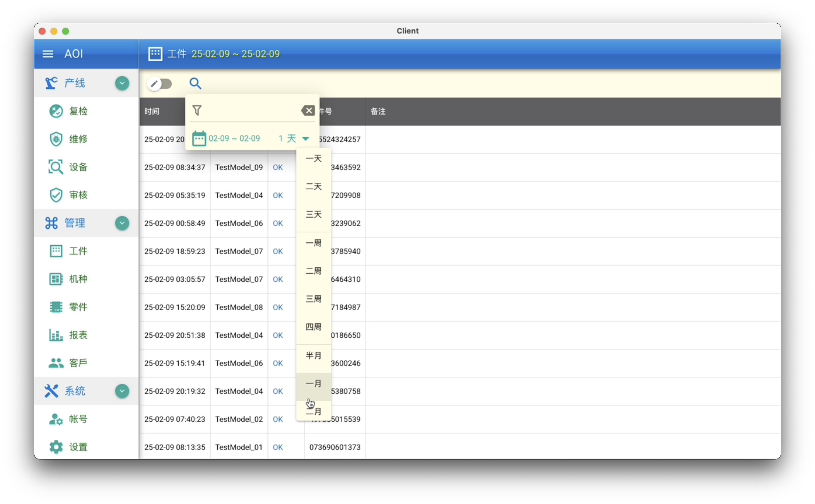
Task: Choose 一月 option in dropdown
Action: [313, 384]
